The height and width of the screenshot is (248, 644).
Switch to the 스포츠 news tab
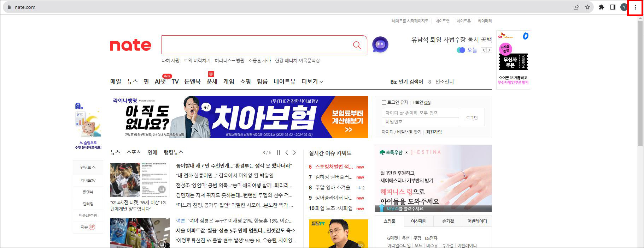tap(134, 152)
